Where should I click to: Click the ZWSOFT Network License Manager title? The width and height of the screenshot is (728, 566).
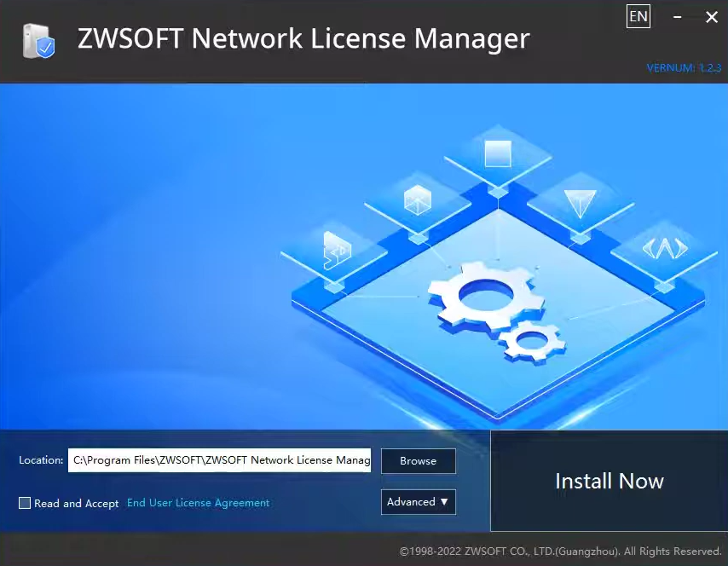coord(303,38)
